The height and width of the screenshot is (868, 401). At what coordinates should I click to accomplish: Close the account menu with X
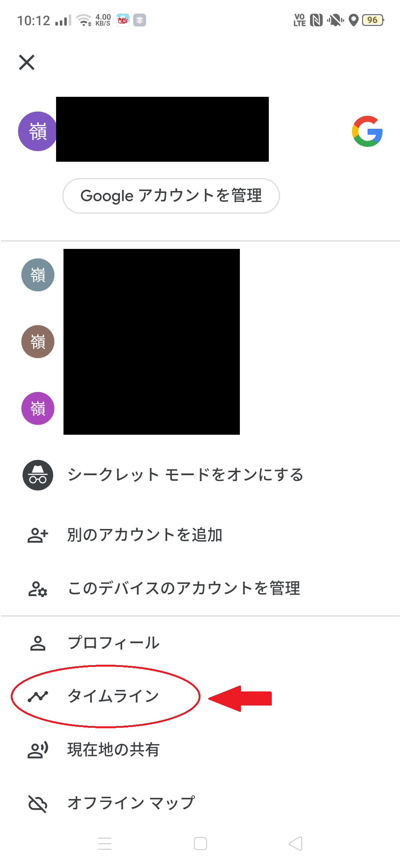point(27,62)
